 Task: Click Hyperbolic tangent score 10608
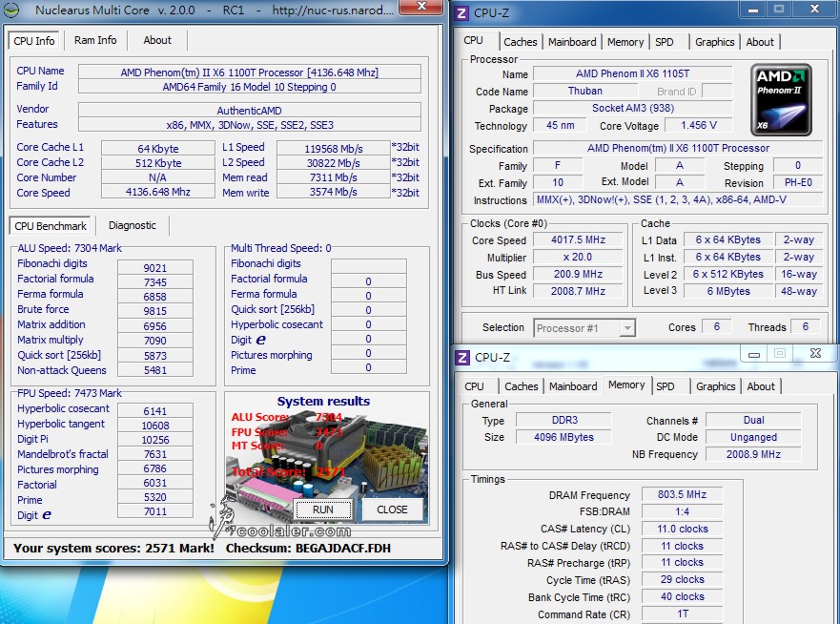click(x=154, y=426)
